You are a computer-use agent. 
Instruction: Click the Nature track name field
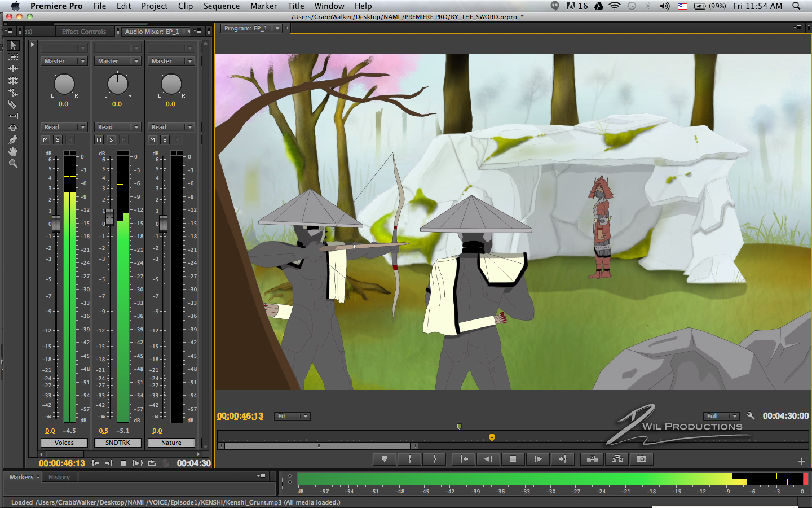pos(171,443)
